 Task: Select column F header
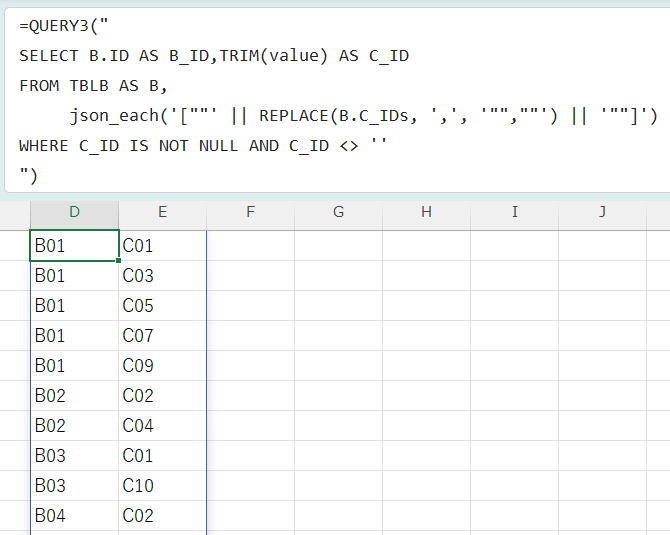tap(250, 212)
